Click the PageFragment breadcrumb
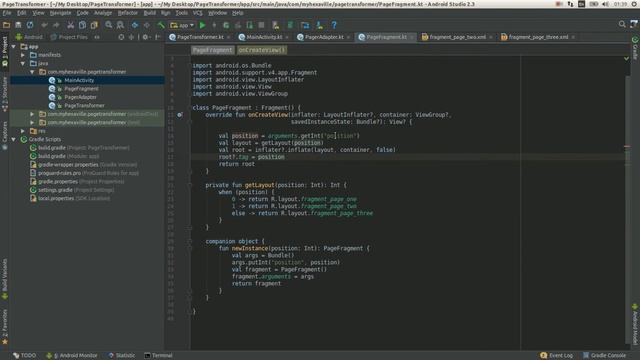 pos(212,50)
